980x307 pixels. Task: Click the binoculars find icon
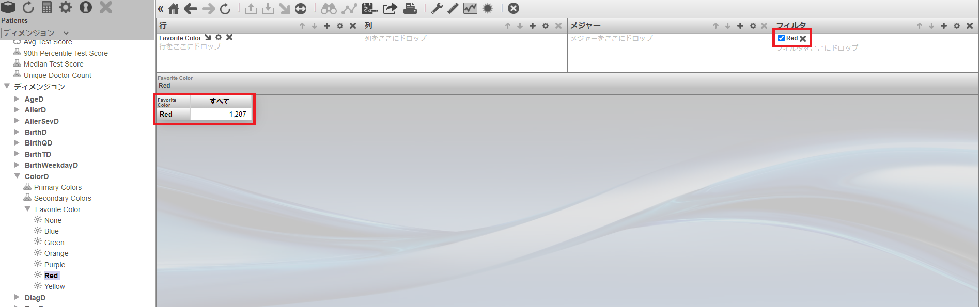[329, 9]
